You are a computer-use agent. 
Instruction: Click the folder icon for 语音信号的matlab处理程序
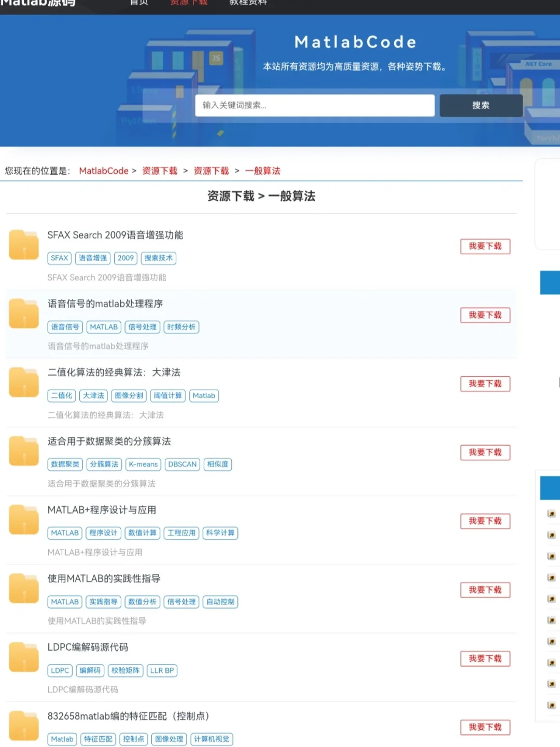pos(23,313)
